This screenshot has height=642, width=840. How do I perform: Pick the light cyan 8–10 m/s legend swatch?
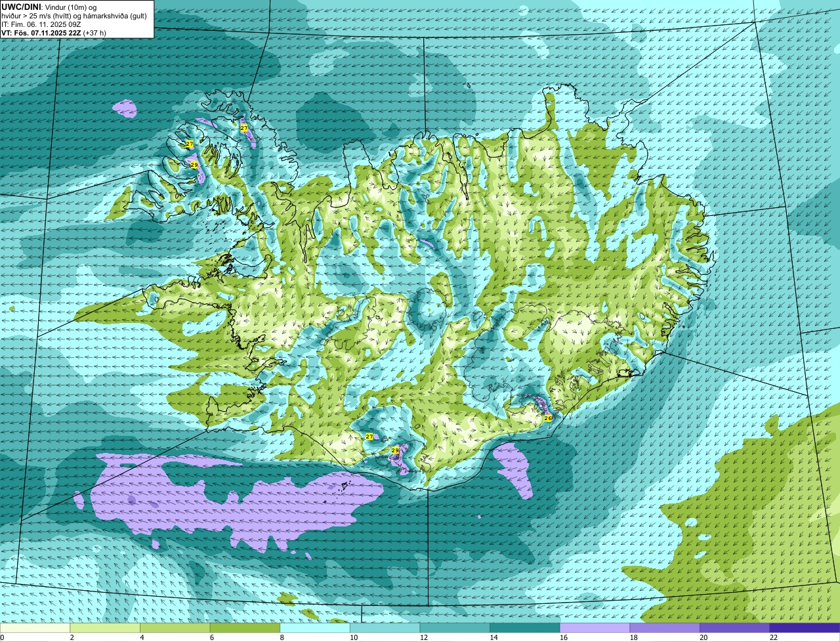click(315, 628)
